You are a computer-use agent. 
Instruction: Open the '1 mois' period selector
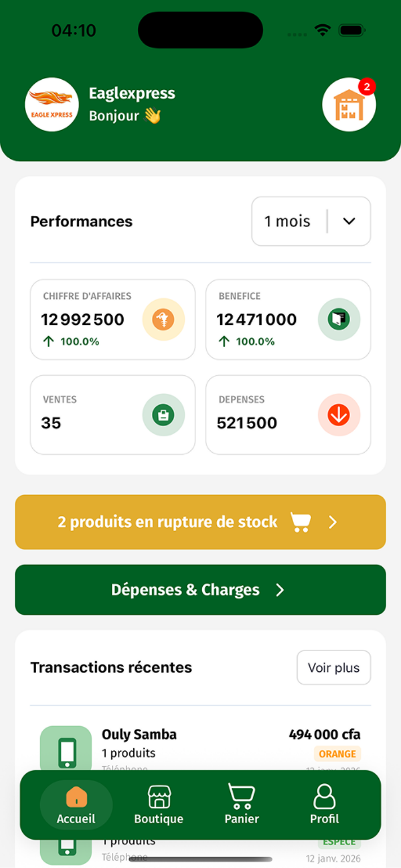tap(311, 221)
